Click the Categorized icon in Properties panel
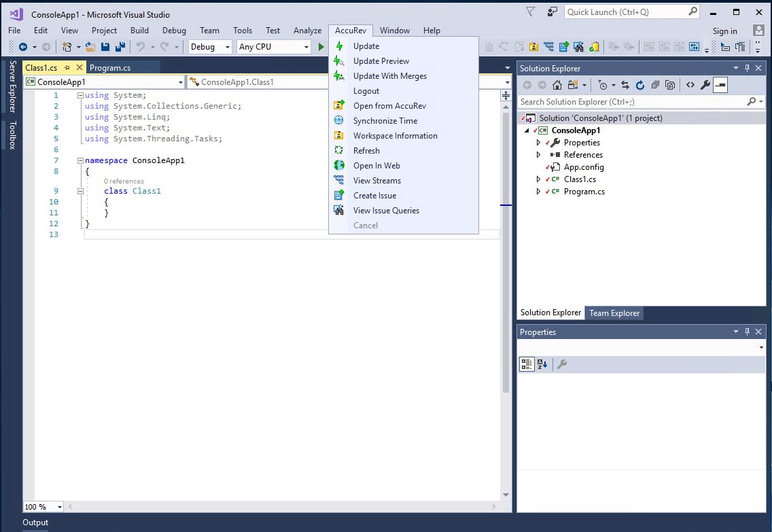 (x=526, y=364)
